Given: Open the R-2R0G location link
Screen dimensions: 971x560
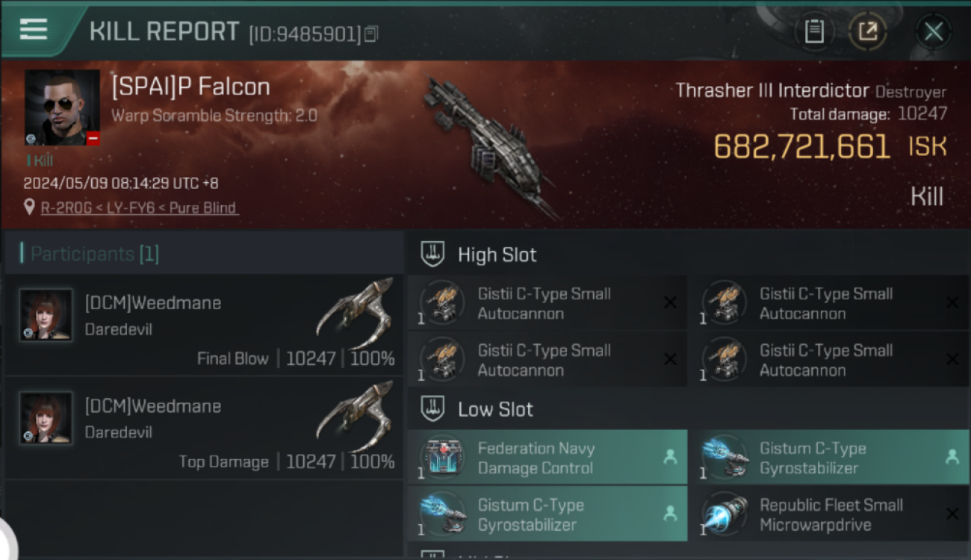Looking at the screenshot, I should (139, 208).
